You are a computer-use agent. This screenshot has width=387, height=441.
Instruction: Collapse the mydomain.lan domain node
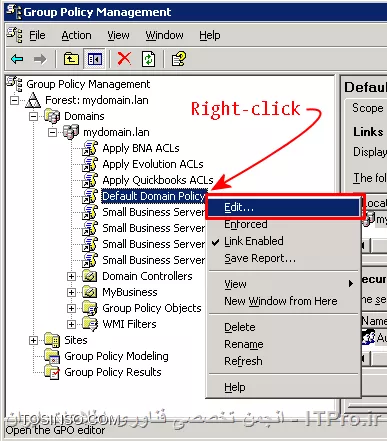click(52, 132)
